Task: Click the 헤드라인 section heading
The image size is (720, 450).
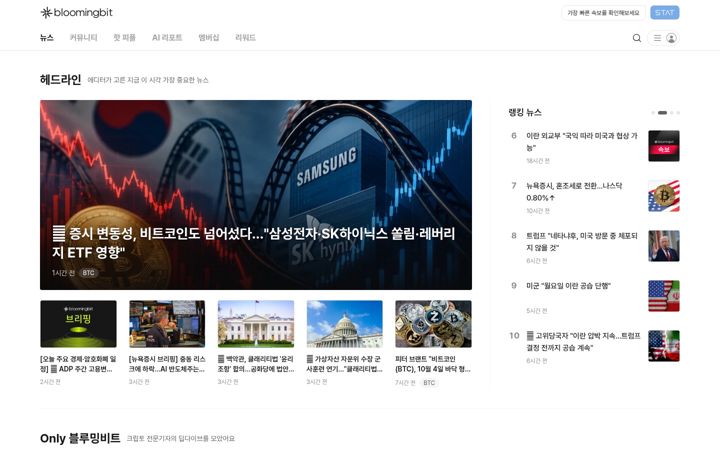Action: [60, 79]
